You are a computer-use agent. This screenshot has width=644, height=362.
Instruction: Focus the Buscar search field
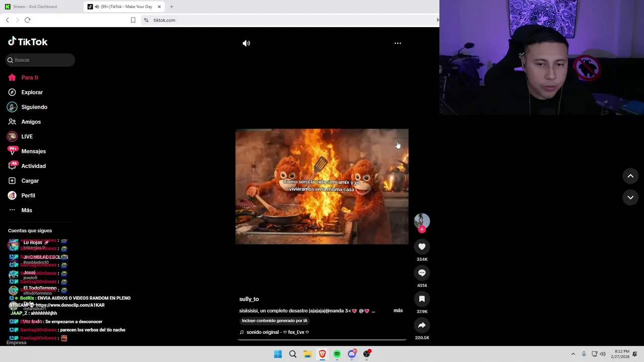tap(40, 60)
